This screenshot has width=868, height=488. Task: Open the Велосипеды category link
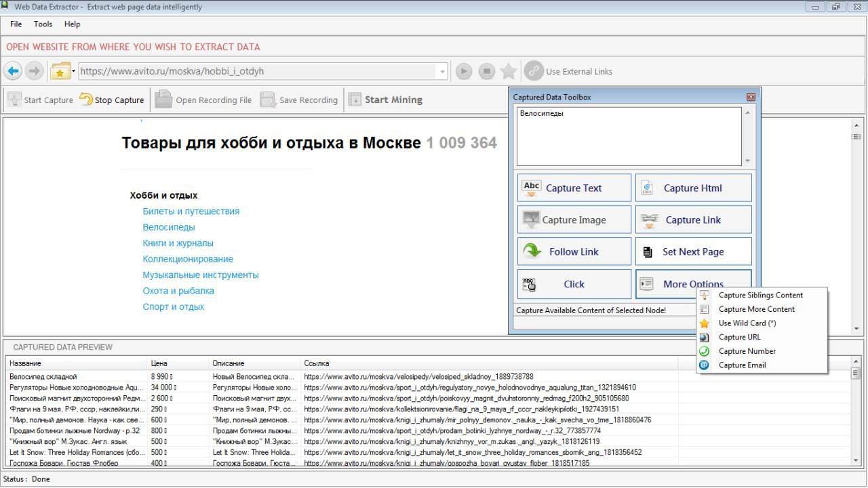click(x=169, y=227)
